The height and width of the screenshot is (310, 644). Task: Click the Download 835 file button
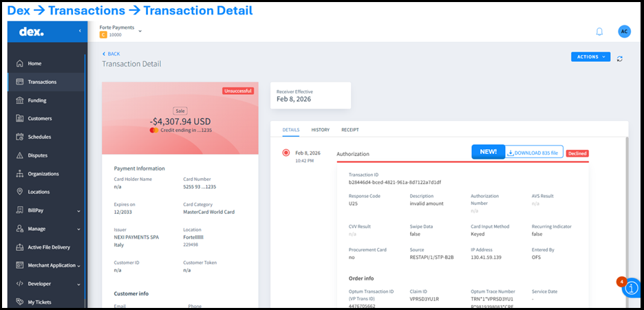[x=535, y=153]
